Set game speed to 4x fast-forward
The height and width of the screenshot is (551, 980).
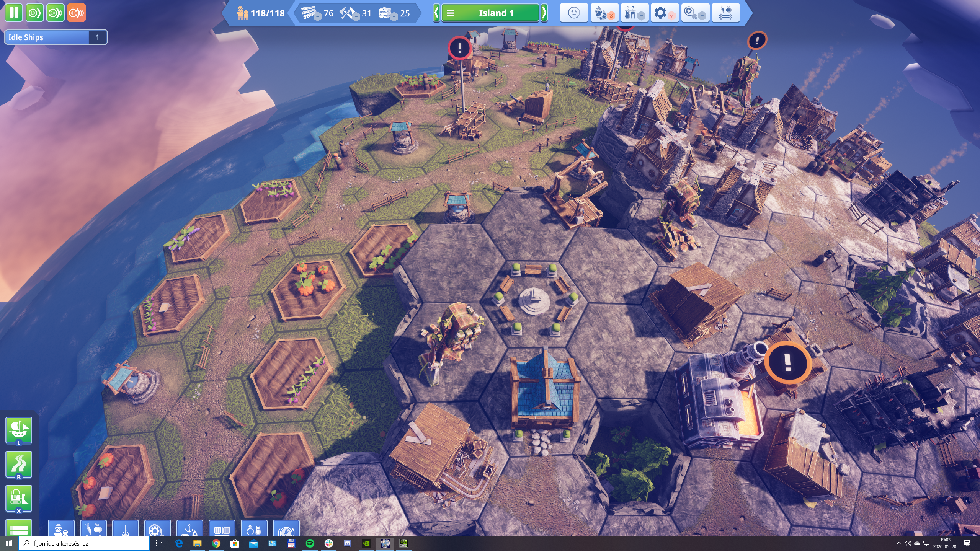pos(76,13)
